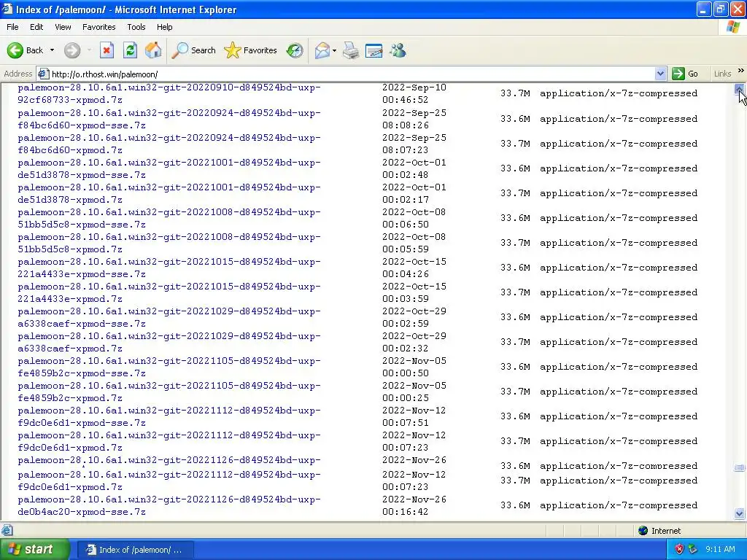The height and width of the screenshot is (560, 747).
Task: Open the History pane with the clock icon
Action: (295, 50)
